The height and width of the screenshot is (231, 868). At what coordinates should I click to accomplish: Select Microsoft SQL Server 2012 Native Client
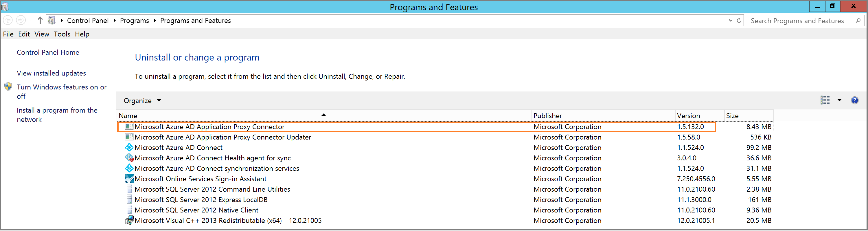click(x=196, y=210)
